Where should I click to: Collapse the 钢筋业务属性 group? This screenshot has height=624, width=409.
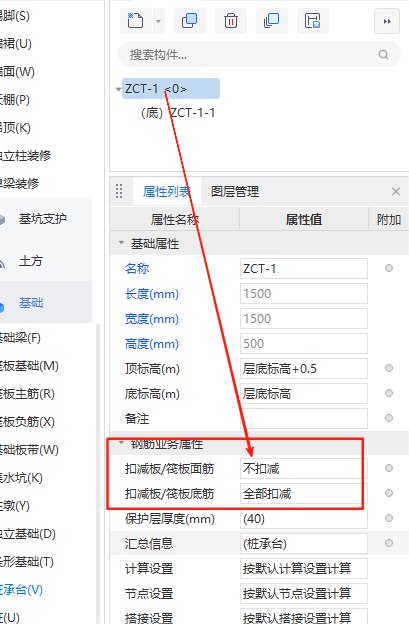tap(121, 443)
